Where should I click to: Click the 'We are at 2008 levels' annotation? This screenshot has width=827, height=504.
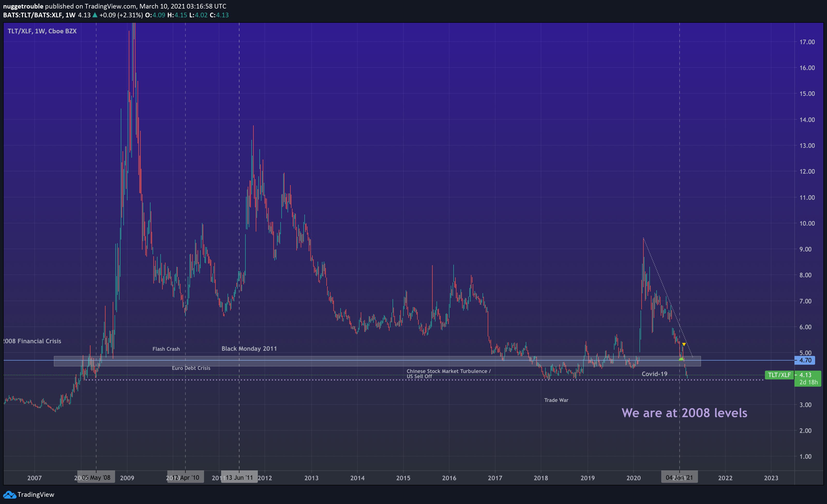(x=684, y=413)
